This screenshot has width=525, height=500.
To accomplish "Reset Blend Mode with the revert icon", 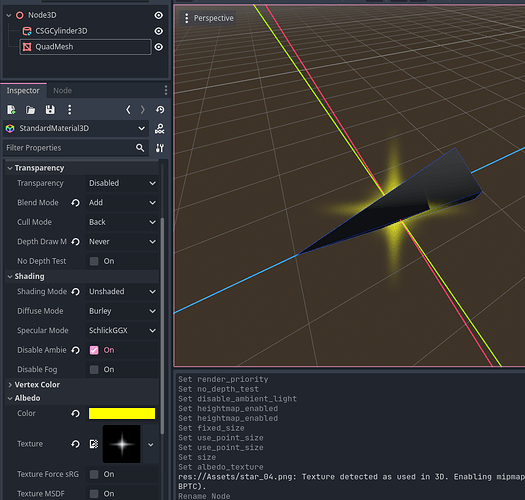I will coord(76,203).
